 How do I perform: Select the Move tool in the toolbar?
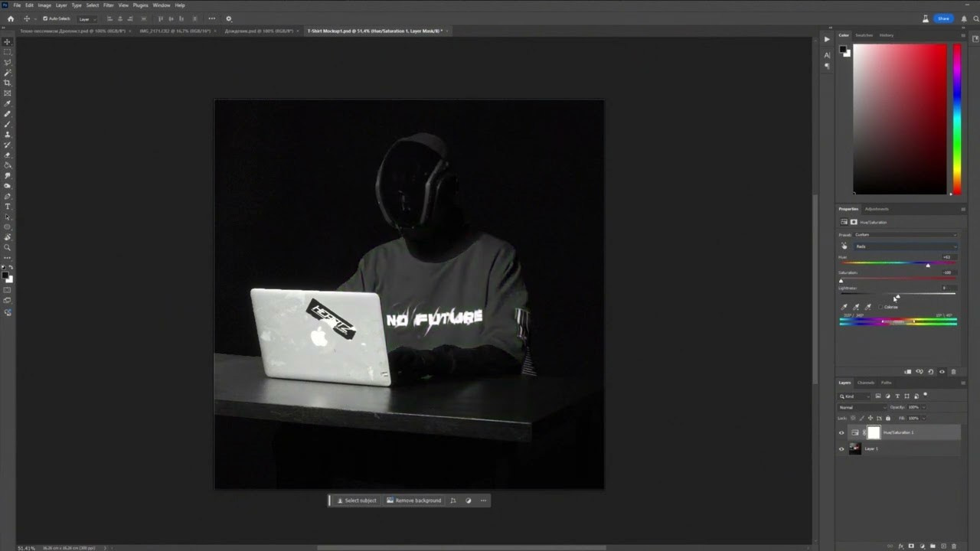[7, 41]
